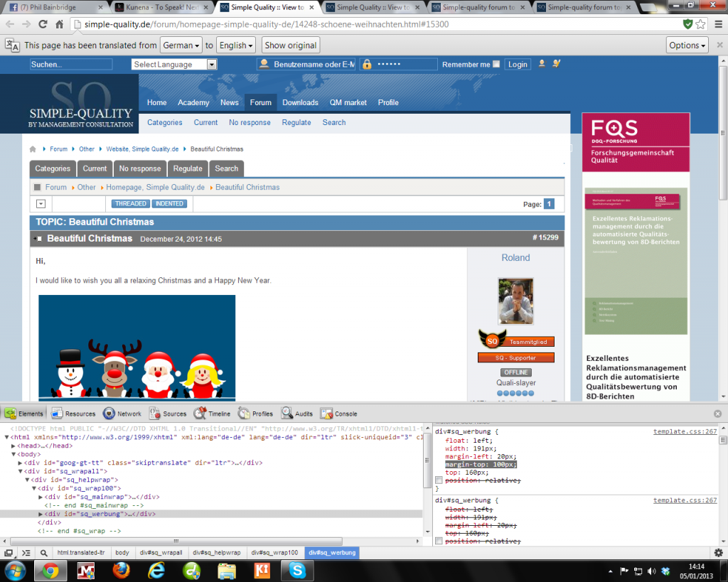
Task: Switch to the Kunena browser tab
Action: pyautogui.click(x=162, y=8)
